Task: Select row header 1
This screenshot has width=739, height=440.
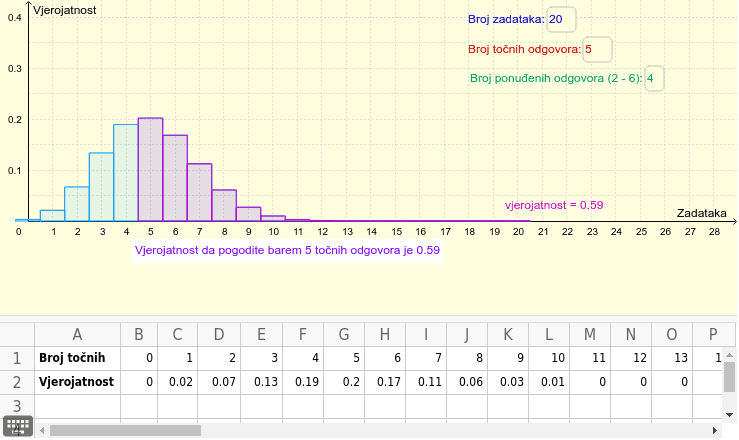Action: [x=17, y=359]
